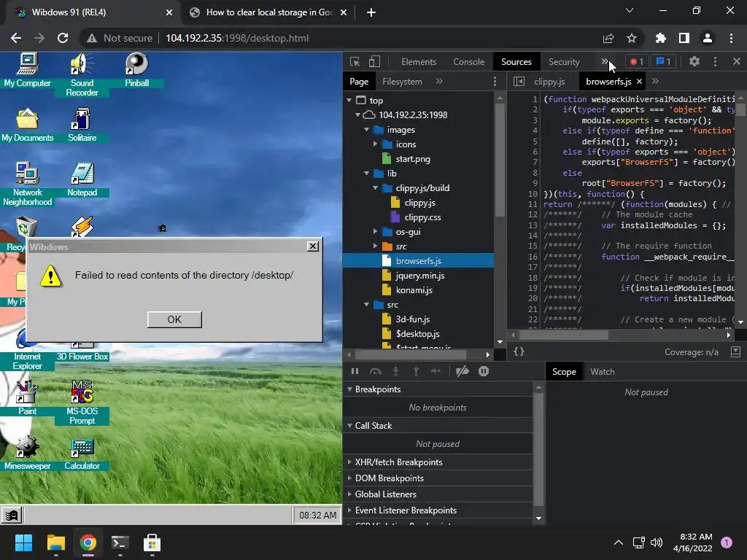Open Windows File Explorer from taskbar
This screenshot has height=560, width=747.
[x=55, y=542]
